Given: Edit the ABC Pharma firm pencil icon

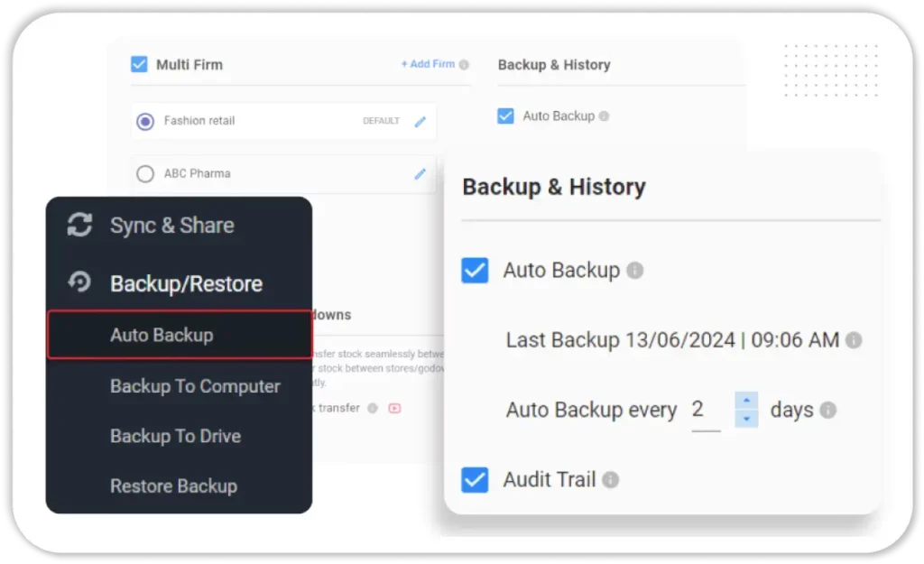Looking at the screenshot, I should [420, 174].
